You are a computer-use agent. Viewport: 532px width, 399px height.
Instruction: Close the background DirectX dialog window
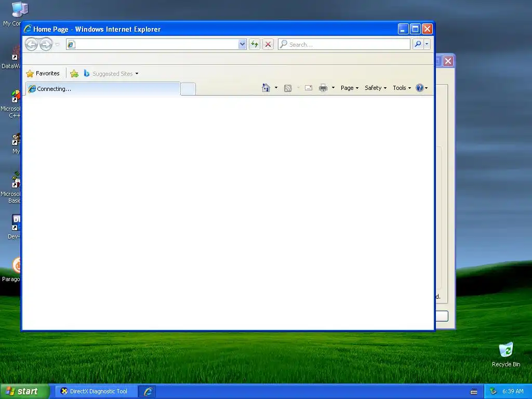448,61
